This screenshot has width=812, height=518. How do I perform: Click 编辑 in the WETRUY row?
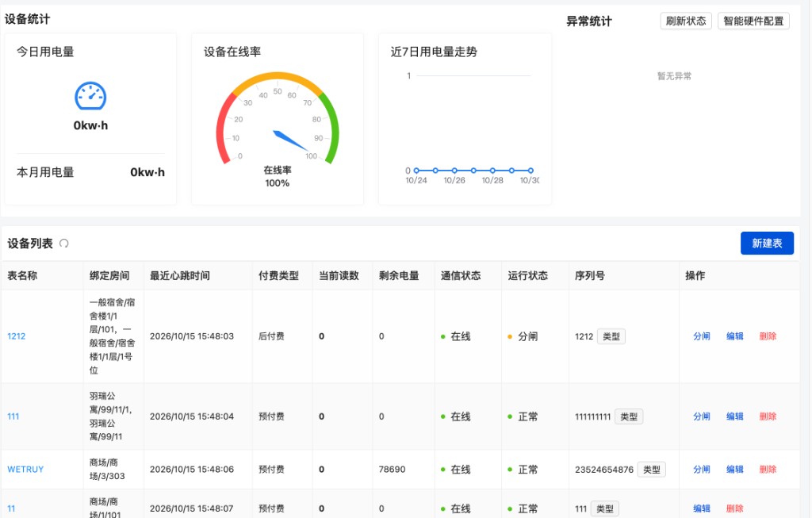(x=735, y=470)
